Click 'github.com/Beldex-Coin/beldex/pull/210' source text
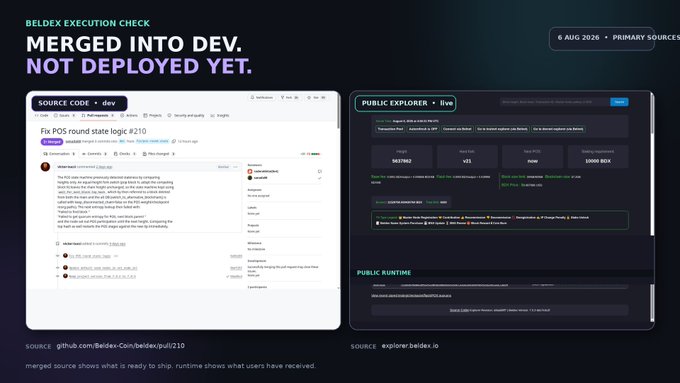Screen dimensions: 680x383 [121, 346]
